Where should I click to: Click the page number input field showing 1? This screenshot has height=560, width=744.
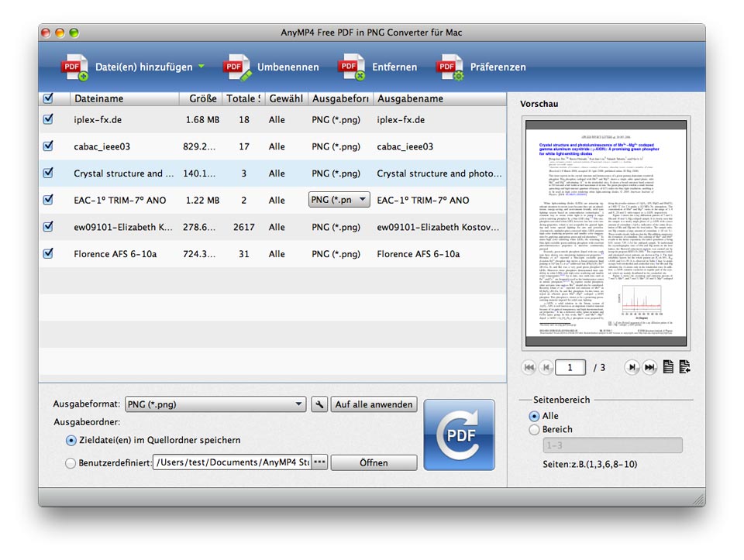click(571, 366)
